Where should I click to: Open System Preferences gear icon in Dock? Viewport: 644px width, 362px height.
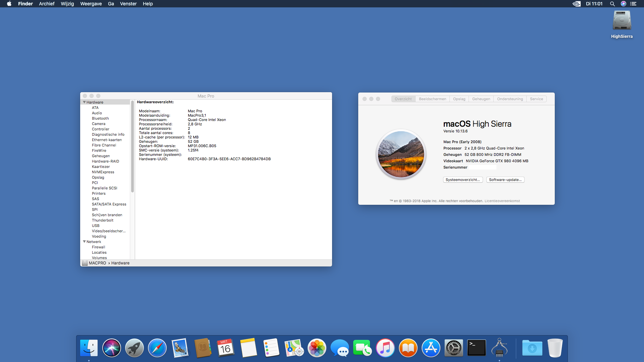click(x=454, y=348)
